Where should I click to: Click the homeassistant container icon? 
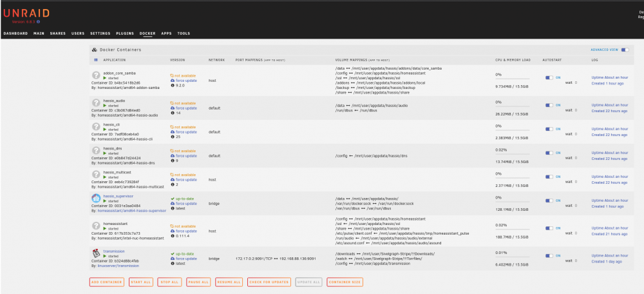coord(96,226)
